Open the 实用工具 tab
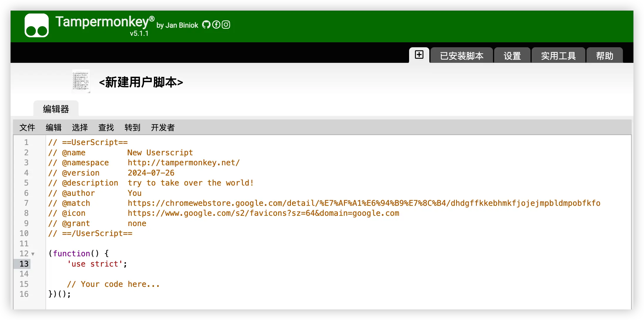This screenshot has height=320, width=644. 558,55
